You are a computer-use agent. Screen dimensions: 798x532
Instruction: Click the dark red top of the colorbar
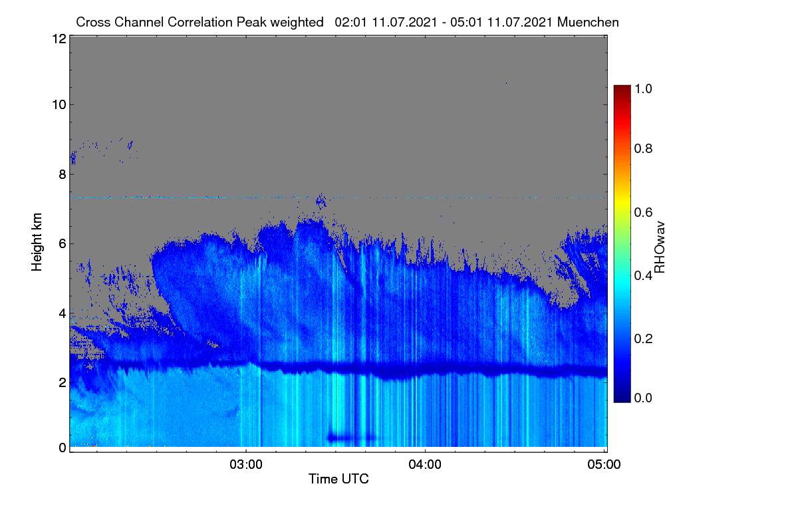[621, 90]
